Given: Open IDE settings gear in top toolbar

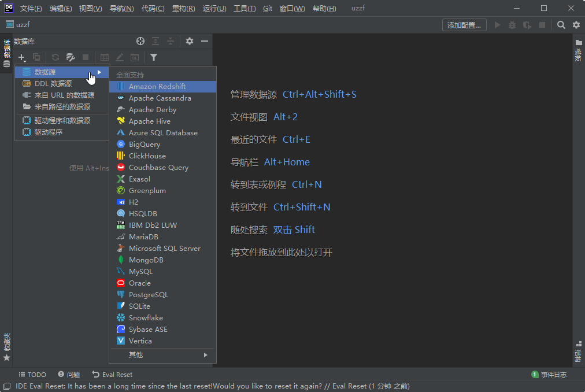Looking at the screenshot, I should [576, 25].
